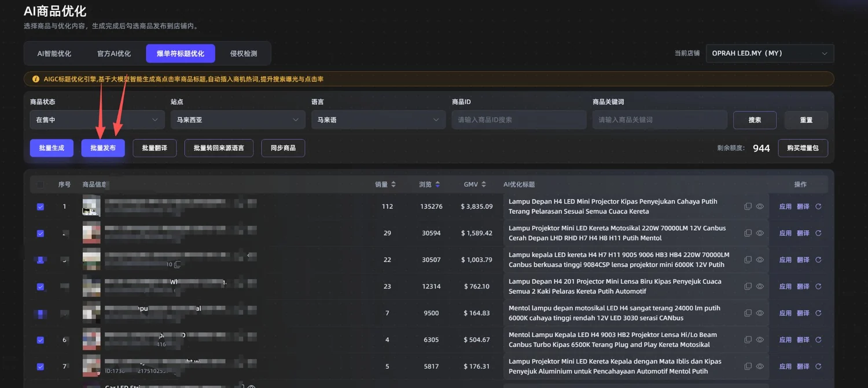Sort the table by 浏览 column arrows

[437, 184]
